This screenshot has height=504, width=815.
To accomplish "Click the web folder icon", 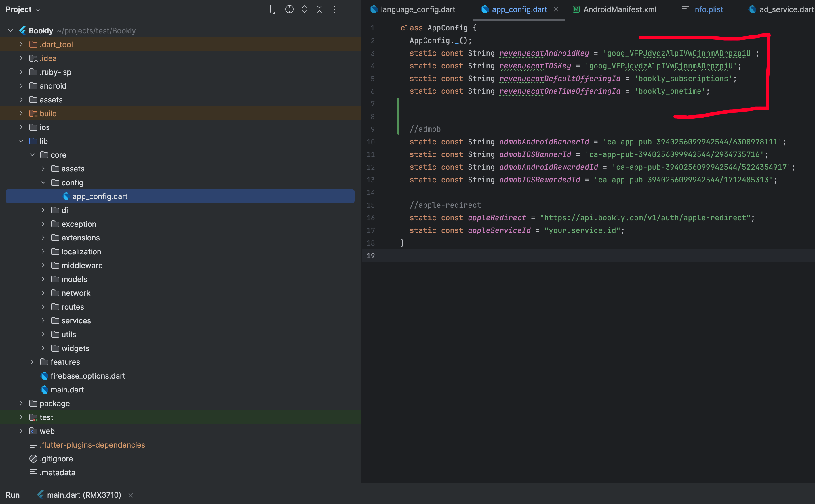I will [33, 431].
